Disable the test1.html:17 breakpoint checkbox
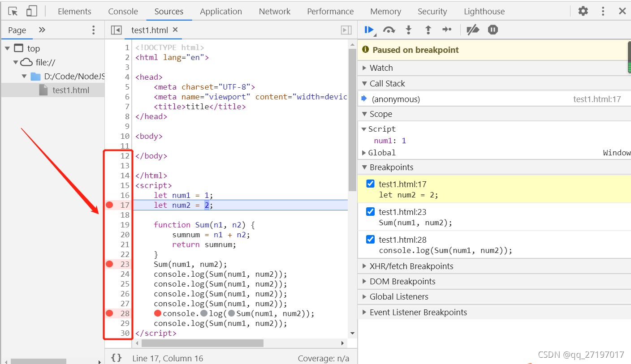631x364 pixels. (x=370, y=184)
